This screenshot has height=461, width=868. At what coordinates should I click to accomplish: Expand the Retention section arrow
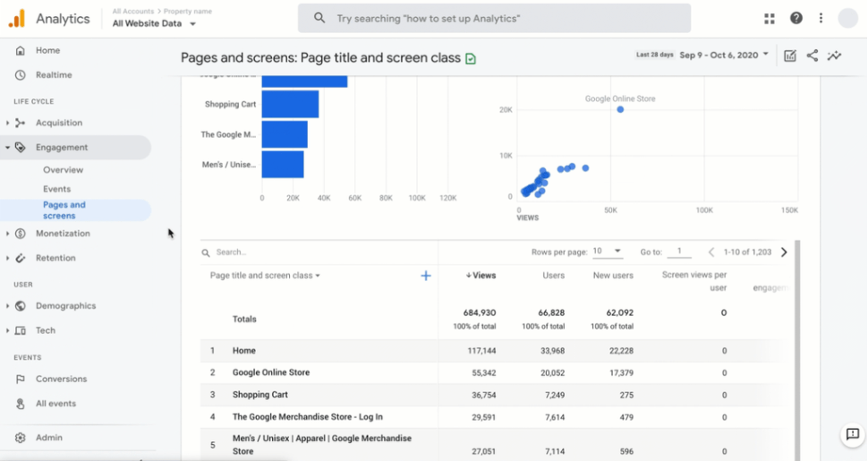(7, 258)
